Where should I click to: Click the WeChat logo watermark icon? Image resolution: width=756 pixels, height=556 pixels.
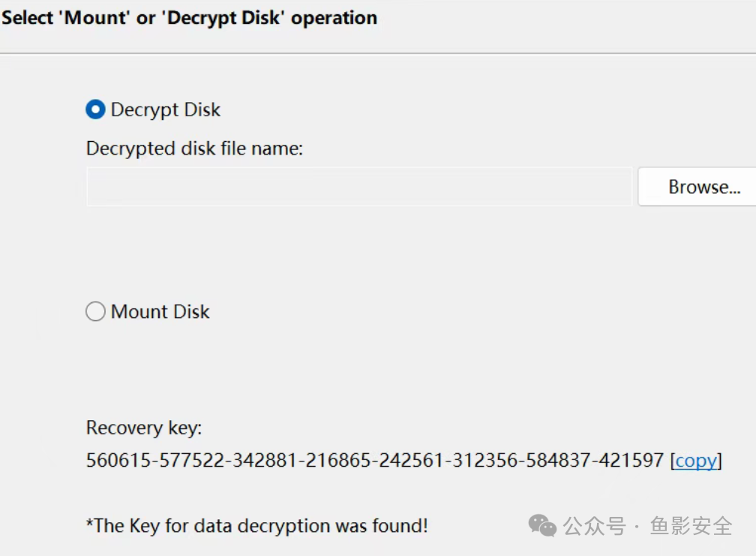click(542, 525)
